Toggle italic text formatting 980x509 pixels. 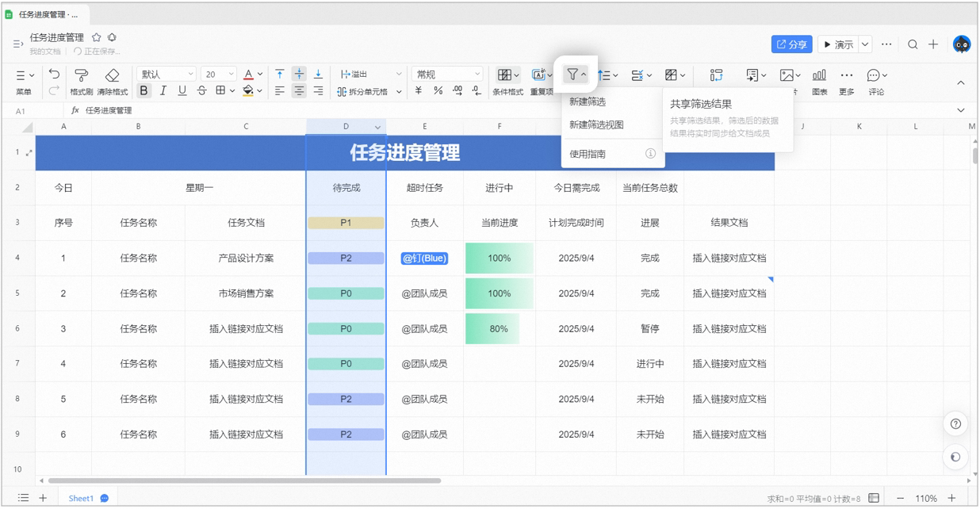point(163,91)
